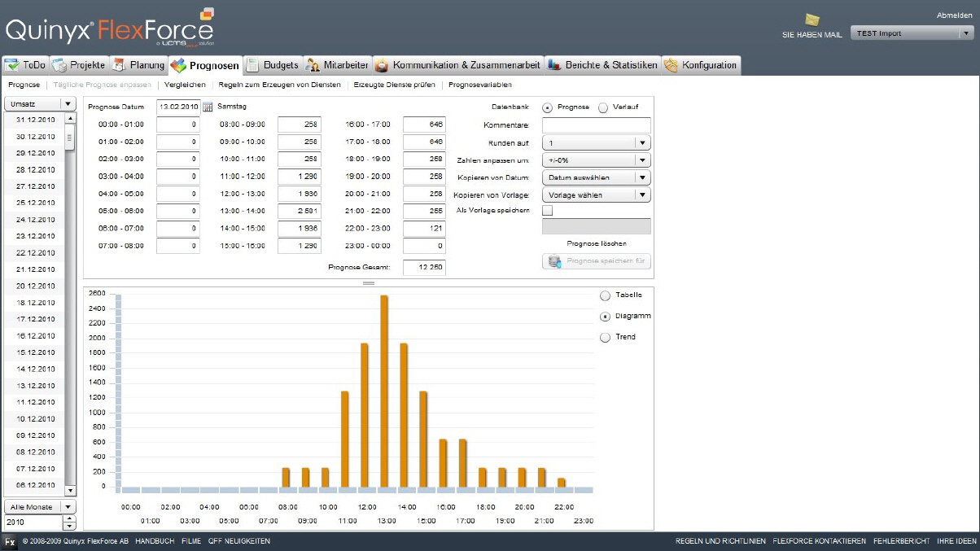Click the Projekte tab icon
The height and width of the screenshot is (551, 980).
coord(59,65)
